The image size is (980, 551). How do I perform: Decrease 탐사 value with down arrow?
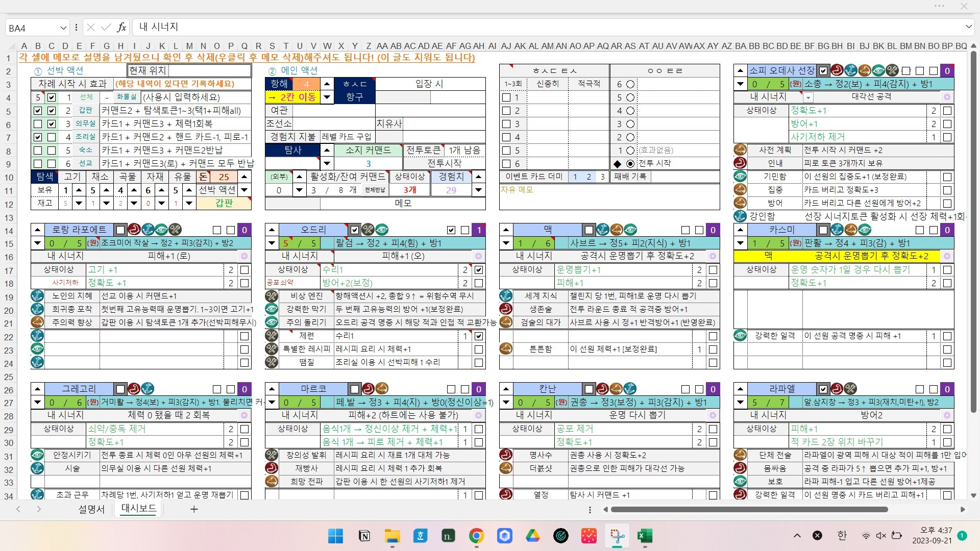(x=327, y=164)
